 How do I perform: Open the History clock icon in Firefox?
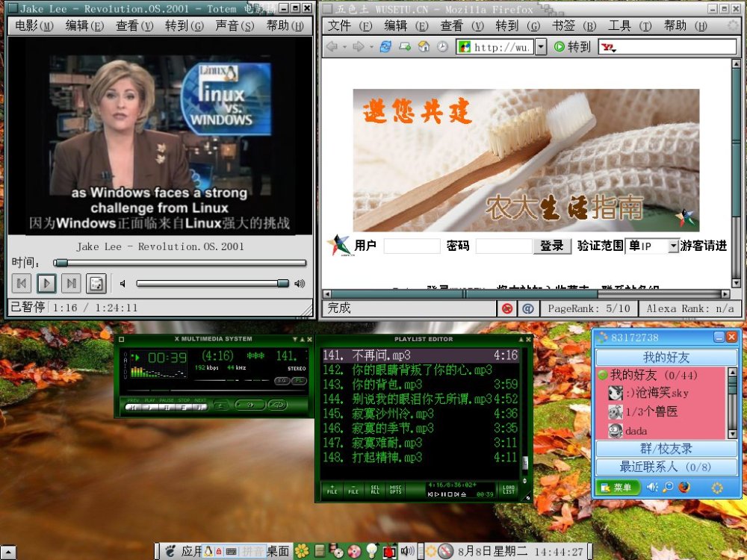442,46
